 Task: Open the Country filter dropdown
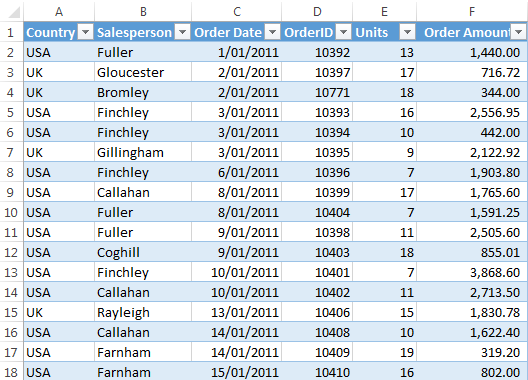click(x=86, y=32)
